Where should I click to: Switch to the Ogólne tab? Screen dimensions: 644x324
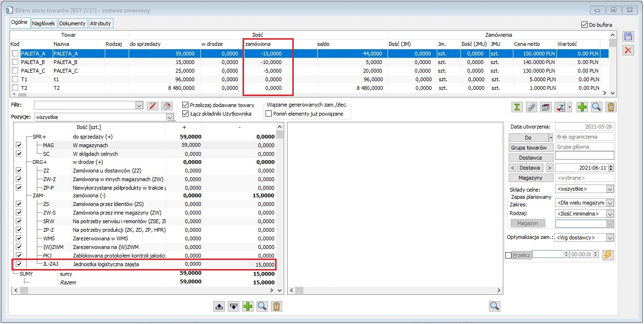pyautogui.click(x=20, y=22)
